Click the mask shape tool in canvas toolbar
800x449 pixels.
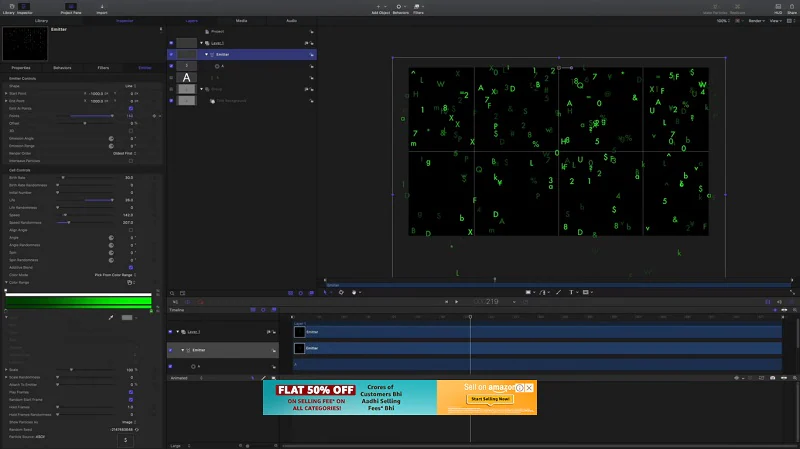586,292
